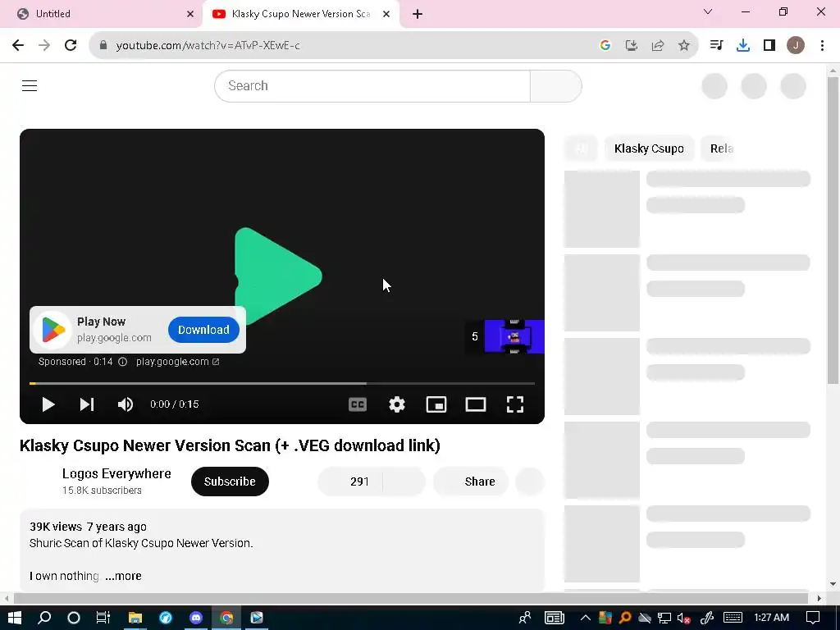Open taskbar search
Viewport: 840px width, 630px height.
point(44,618)
